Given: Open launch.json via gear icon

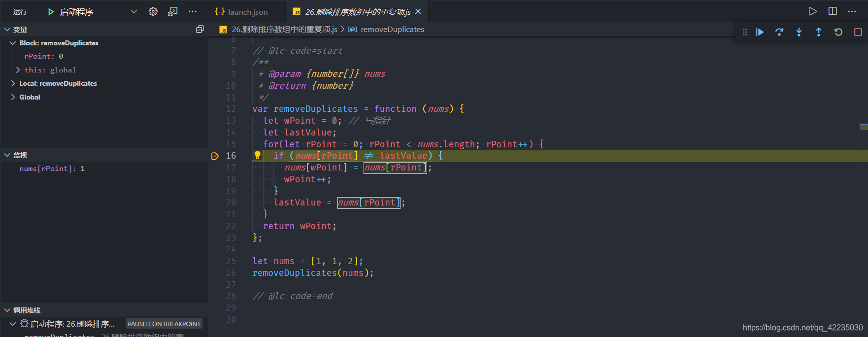Looking at the screenshot, I should (153, 11).
